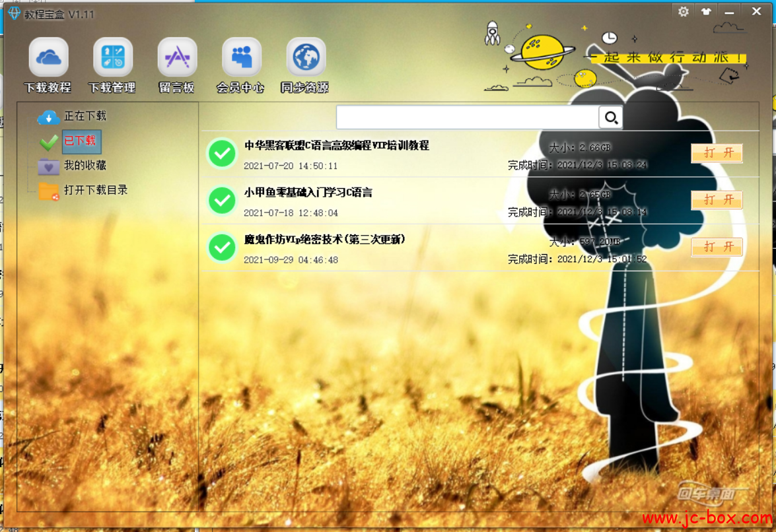Click green checkmark of 小甲鱼 C语言 course

[223, 200]
